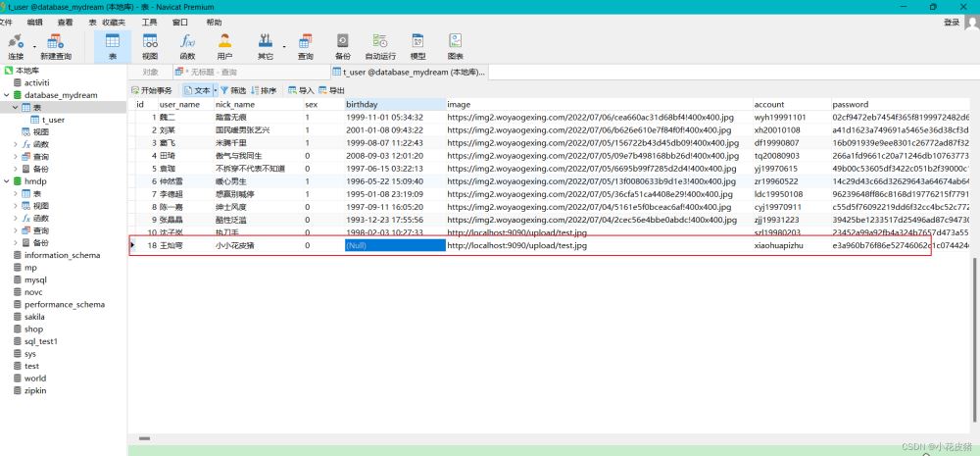Collapse 表 under database_mydream
980x456 pixels.
click(16, 108)
